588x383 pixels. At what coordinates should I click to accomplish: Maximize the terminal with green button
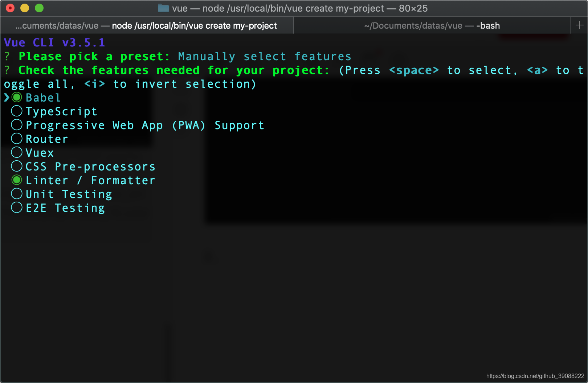pos(39,8)
